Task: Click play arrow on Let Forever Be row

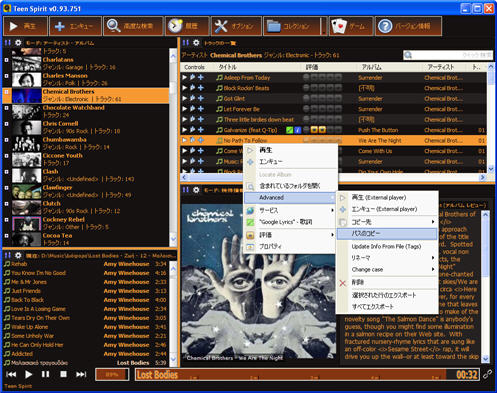Action: (184, 109)
